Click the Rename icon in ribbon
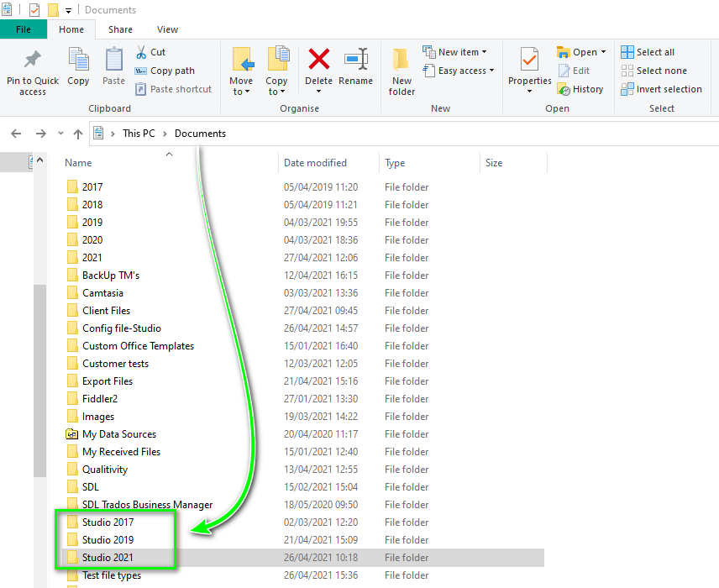Screen dimensions: 719x588 click(355, 60)
